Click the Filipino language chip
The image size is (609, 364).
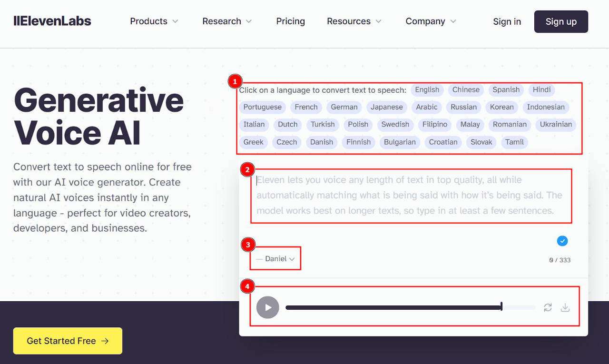(435, 125)
